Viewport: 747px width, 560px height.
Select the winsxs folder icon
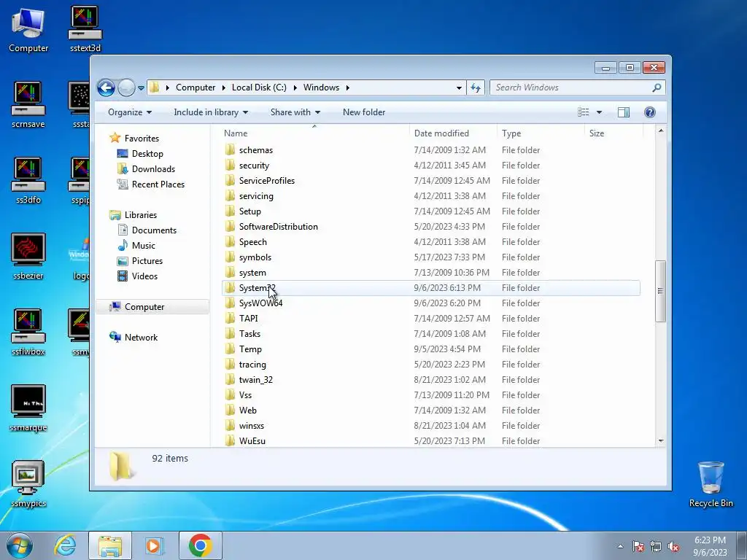point(230,426)
